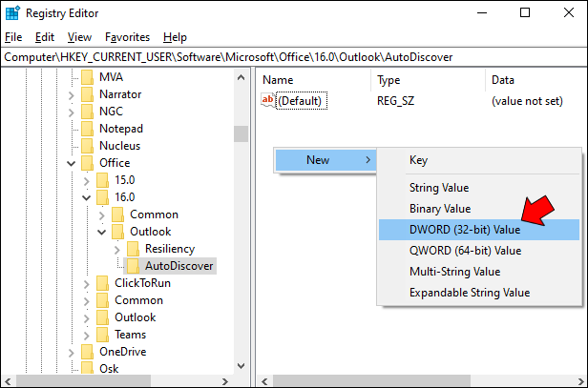
Task: Click the Notepad folder icon
Action: pyautogui.click(x=88, y=129)
